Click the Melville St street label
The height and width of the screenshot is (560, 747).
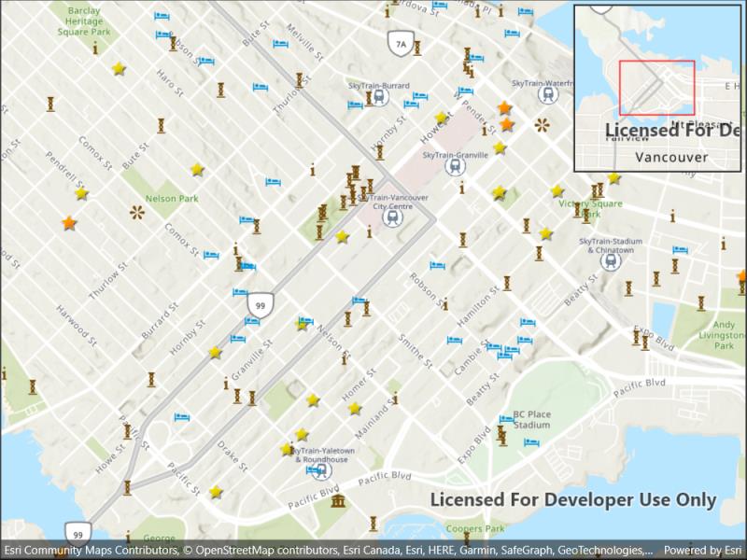[307, 43]
